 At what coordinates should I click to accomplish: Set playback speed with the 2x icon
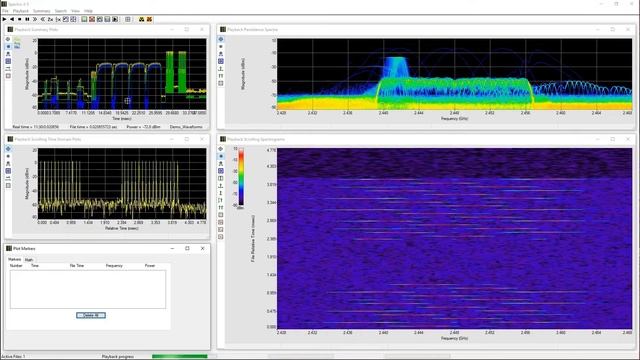click(x=50, y=19)
